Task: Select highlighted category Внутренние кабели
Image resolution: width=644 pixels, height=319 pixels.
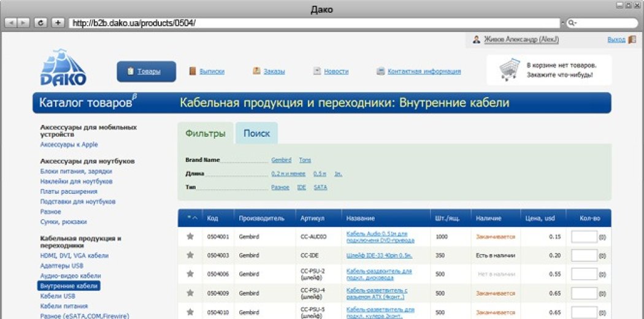Action: pyautogui.click(x=69, y=286)
